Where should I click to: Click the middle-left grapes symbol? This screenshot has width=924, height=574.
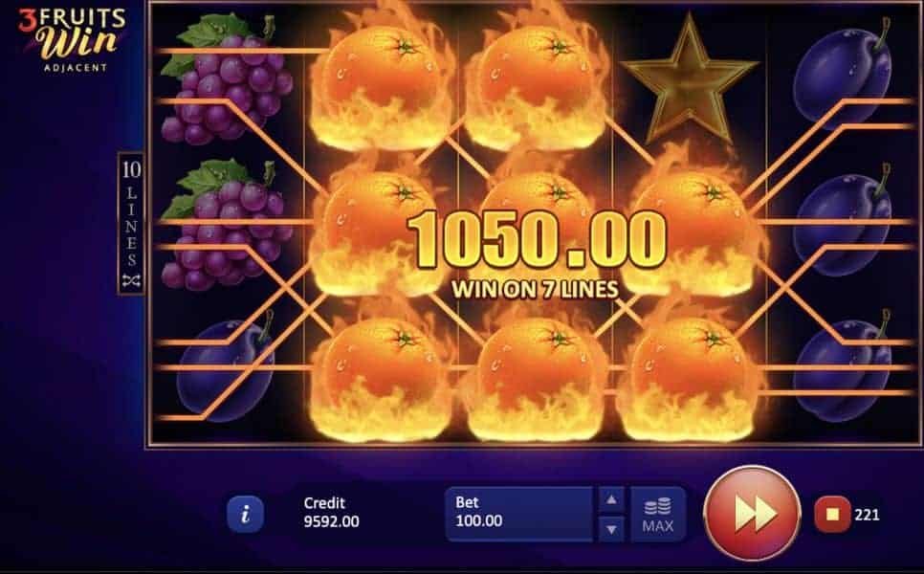[x=227, y=225]
